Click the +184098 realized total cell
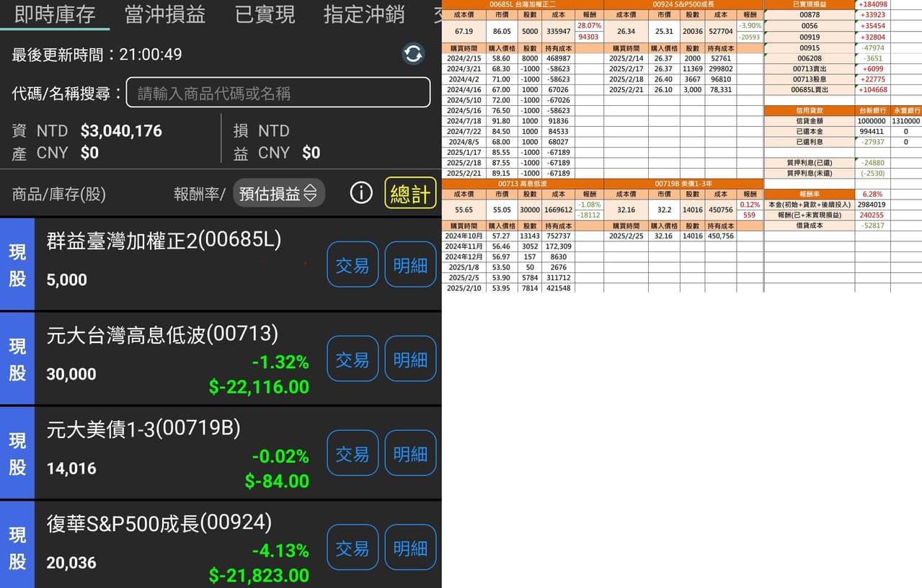 (x=873, y=4)
